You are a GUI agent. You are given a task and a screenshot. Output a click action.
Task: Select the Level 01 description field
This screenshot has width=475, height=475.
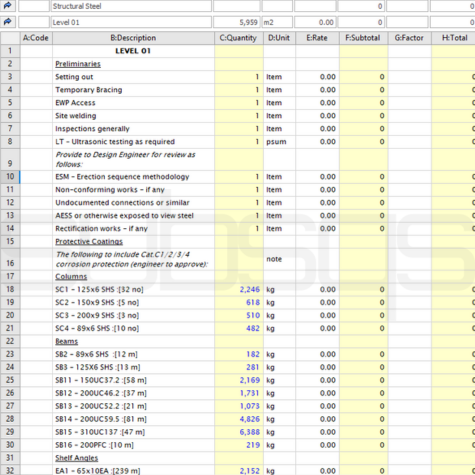pyautogui.click(x=131, y=22)
